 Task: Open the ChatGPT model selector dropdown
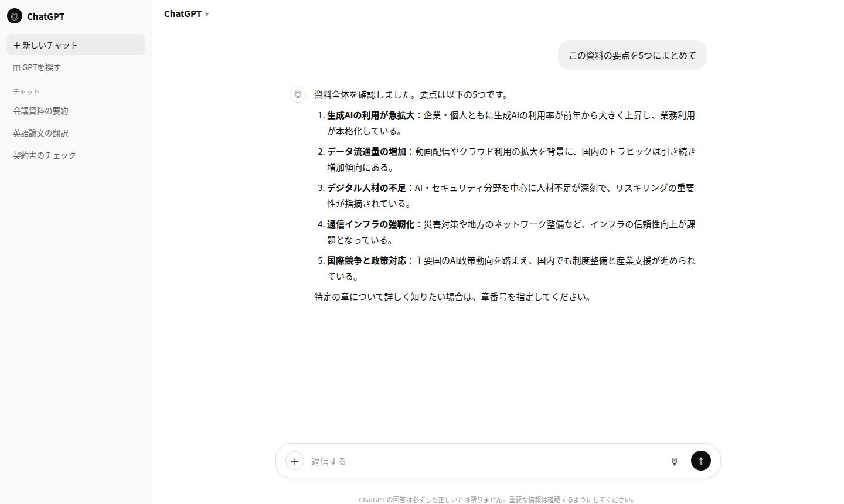[x=186, y=13]
